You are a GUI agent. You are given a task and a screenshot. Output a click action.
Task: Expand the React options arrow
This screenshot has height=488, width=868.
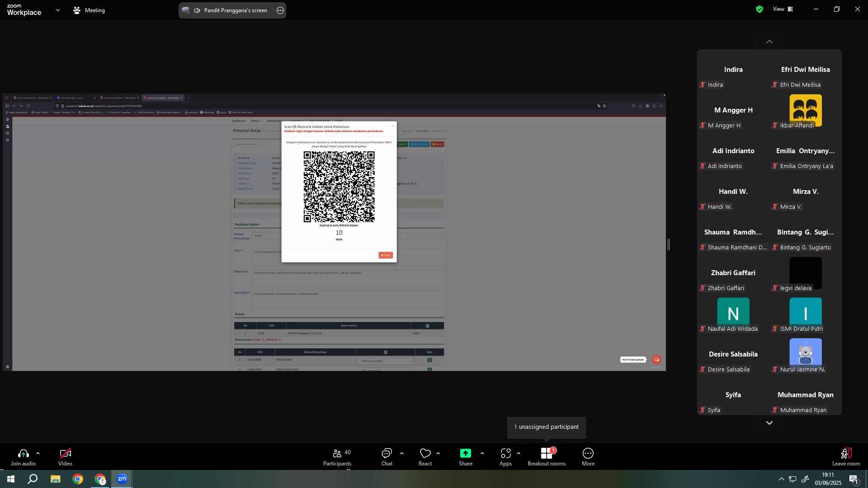coord(438,453)
